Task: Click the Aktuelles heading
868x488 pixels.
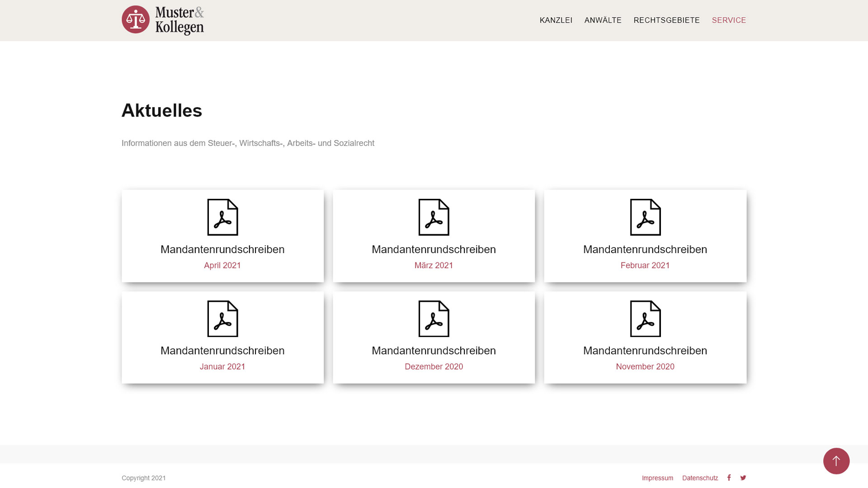Action: pos(162,111)
